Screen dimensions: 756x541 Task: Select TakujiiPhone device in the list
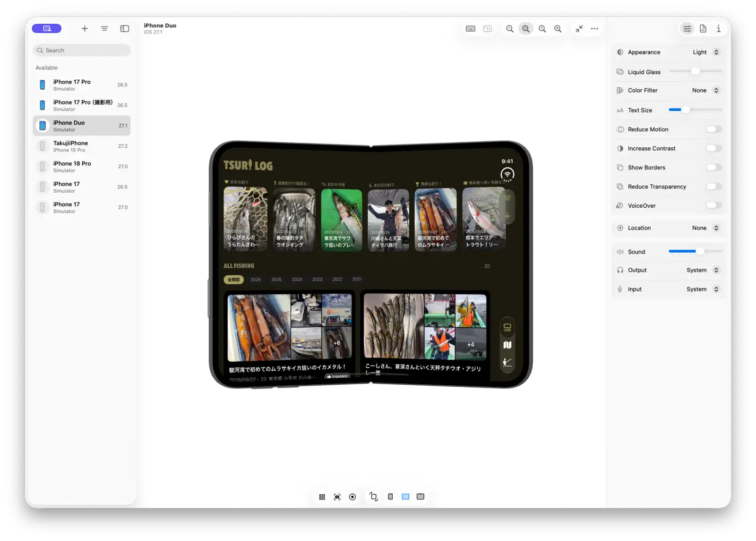click(82, 146)
